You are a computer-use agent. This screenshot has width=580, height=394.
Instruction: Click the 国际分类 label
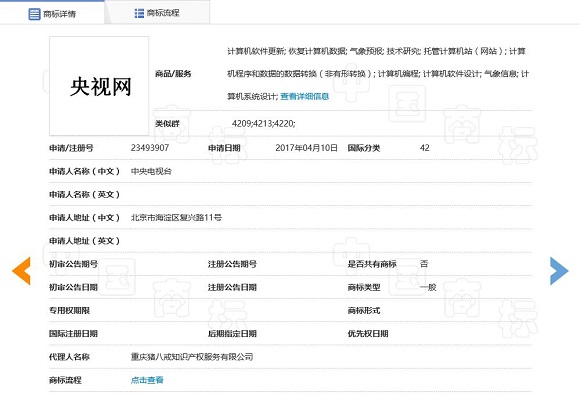pyautogui.click(x=364, y=148)
